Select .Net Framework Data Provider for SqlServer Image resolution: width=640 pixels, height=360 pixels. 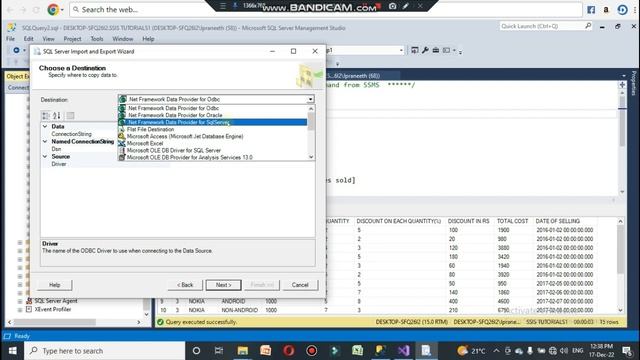click(x=212, y=122)
